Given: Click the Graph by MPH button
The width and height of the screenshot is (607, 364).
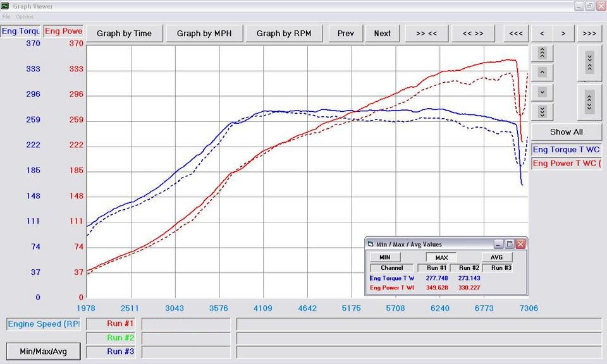Looking at the screenshot, I should [x=204, y=33].
